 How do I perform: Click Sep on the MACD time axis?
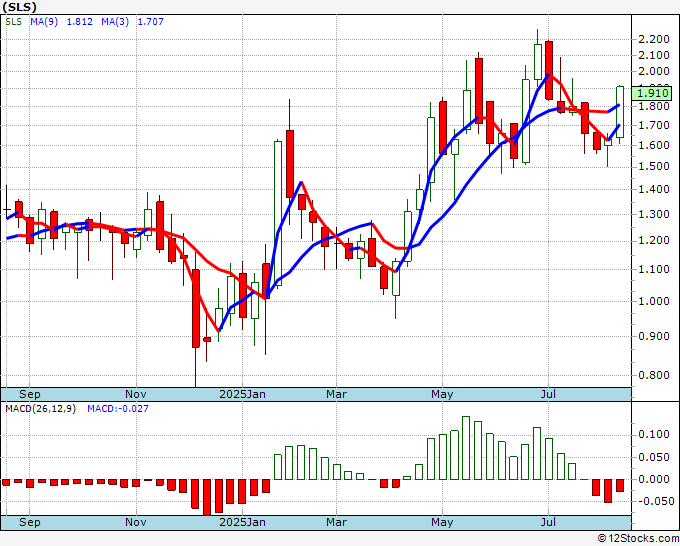pos(29,522)
